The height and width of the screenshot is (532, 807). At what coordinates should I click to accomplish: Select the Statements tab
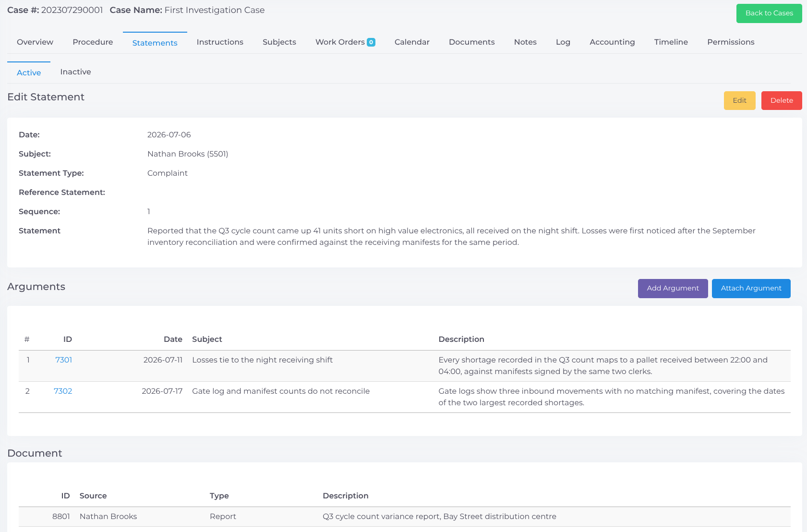pos(155,43)
